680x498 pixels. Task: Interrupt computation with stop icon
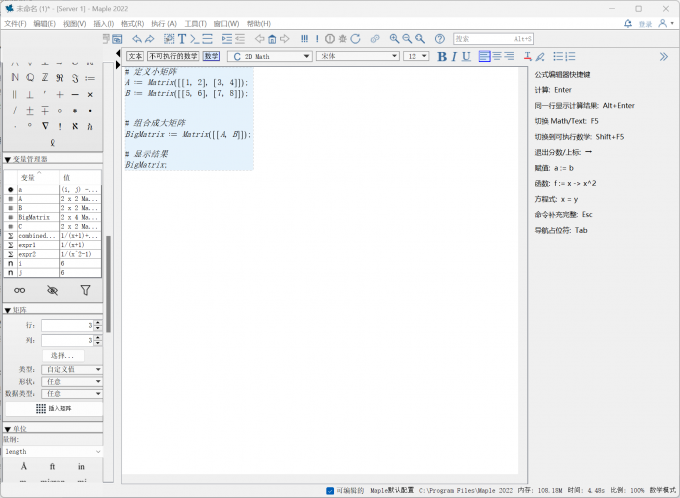coord(330,39)
